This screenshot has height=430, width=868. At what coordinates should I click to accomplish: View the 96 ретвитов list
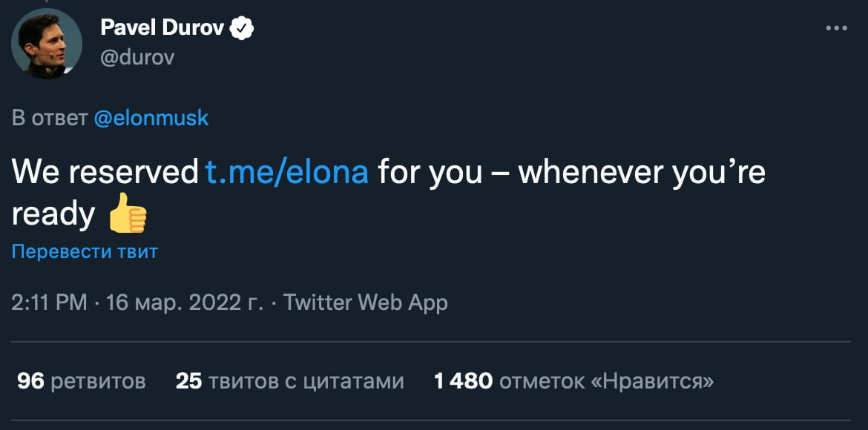click(x=82, y=381)
